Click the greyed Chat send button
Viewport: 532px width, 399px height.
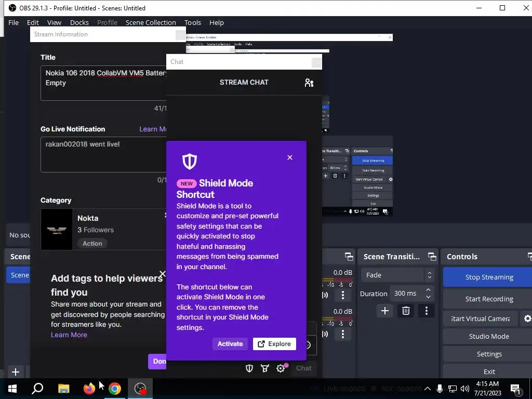coord(303,368)
